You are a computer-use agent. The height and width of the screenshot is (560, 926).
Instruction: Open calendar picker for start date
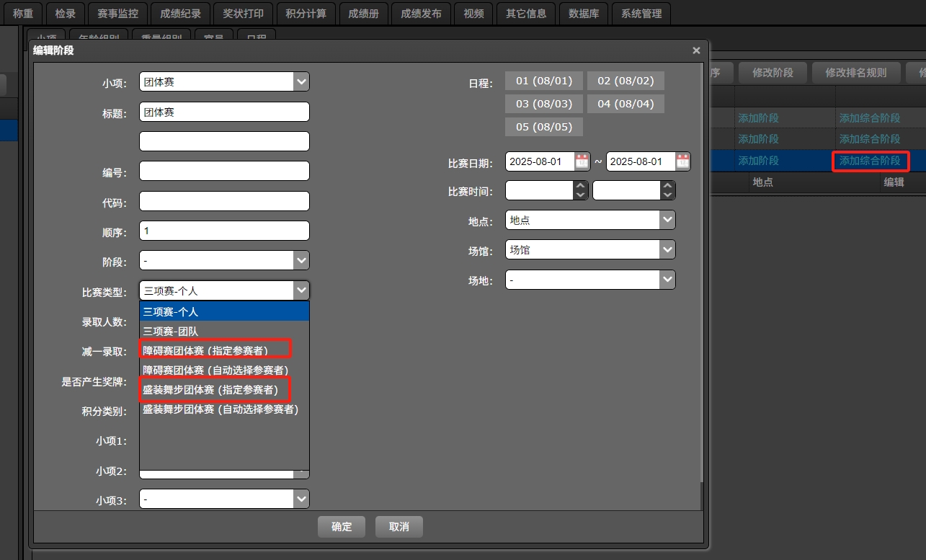click(582, 161)
